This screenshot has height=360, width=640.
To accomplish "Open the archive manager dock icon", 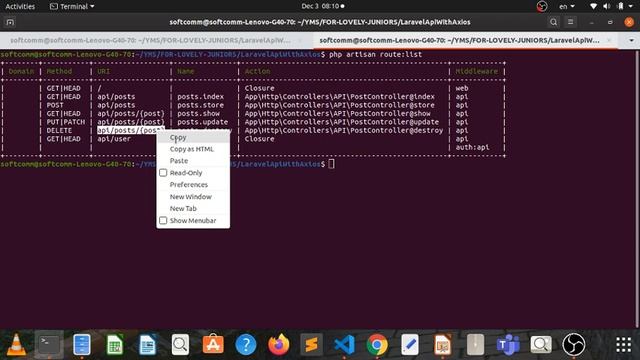I will 476,345.
